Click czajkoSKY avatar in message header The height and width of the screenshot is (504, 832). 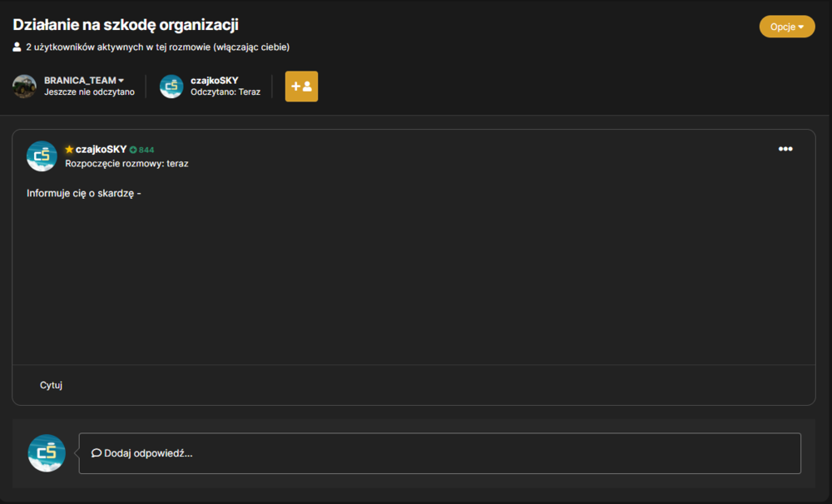42,156
